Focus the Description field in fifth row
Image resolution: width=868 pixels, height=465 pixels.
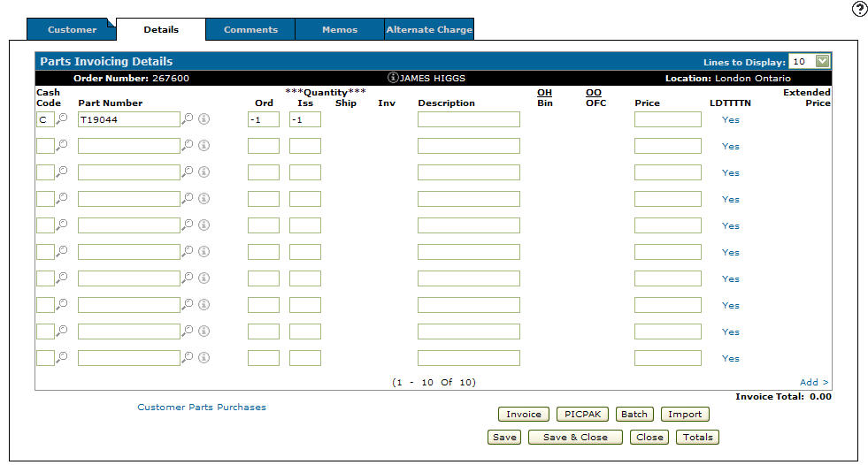click(x=469, y=225)
